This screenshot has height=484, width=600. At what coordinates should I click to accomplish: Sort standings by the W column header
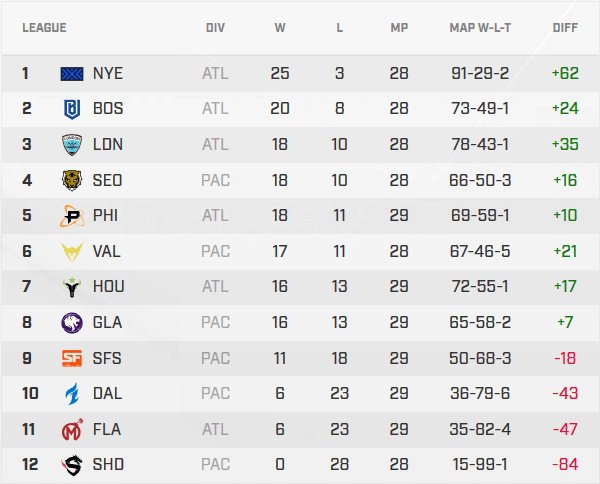280,28
